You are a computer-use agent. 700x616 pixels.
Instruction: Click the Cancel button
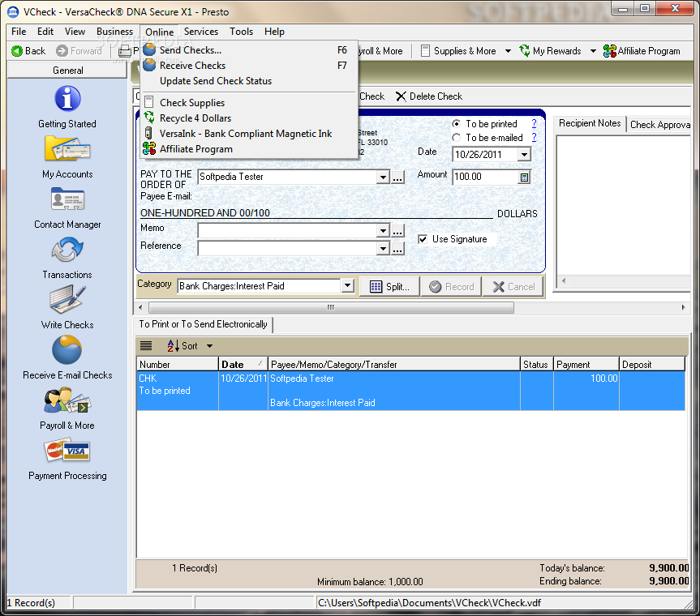click(513, 286)
